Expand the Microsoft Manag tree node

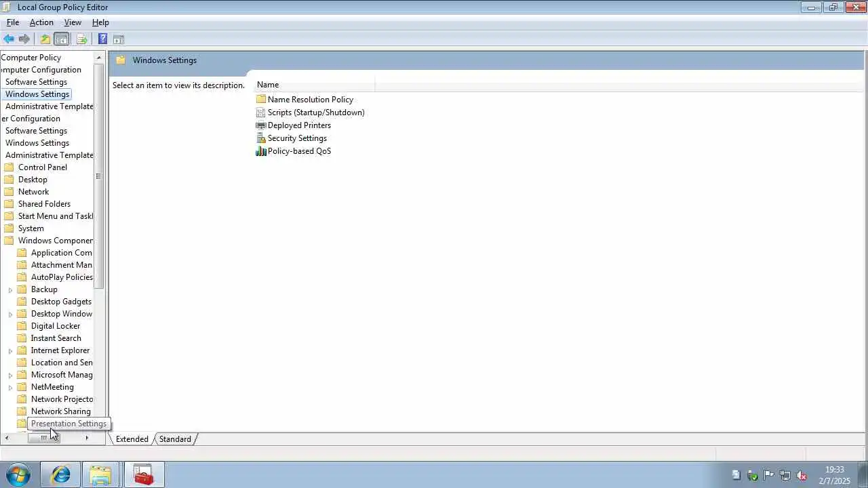point(10,375)
